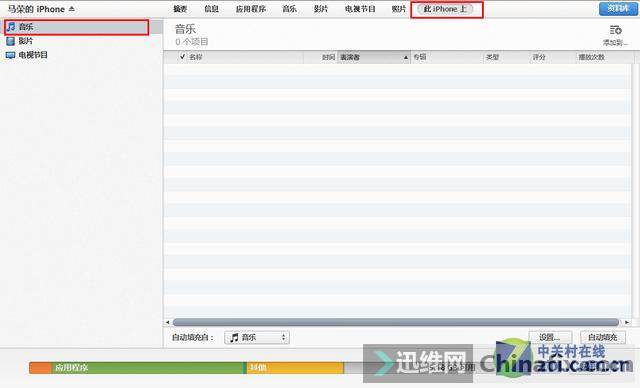Open the 影片 film icon in sidebar
The height and width of the screenshot is (388, 640).
click(11, 41)
